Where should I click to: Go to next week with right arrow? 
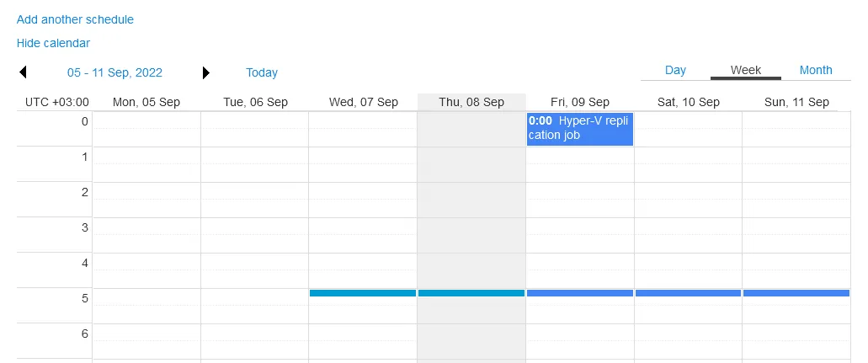pos(206,73)
